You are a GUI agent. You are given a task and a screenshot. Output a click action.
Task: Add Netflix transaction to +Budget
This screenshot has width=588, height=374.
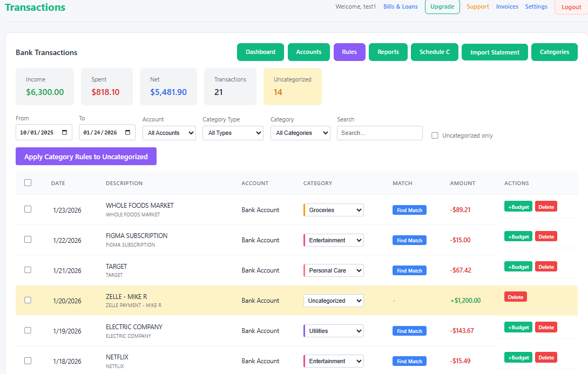pyautogui.click(x=518, y=357)
